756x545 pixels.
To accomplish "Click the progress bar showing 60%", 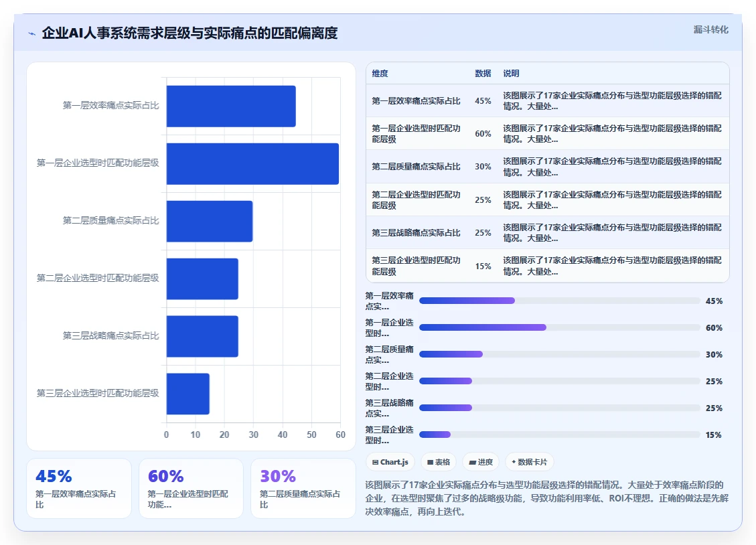I will [x=559, y=327].
